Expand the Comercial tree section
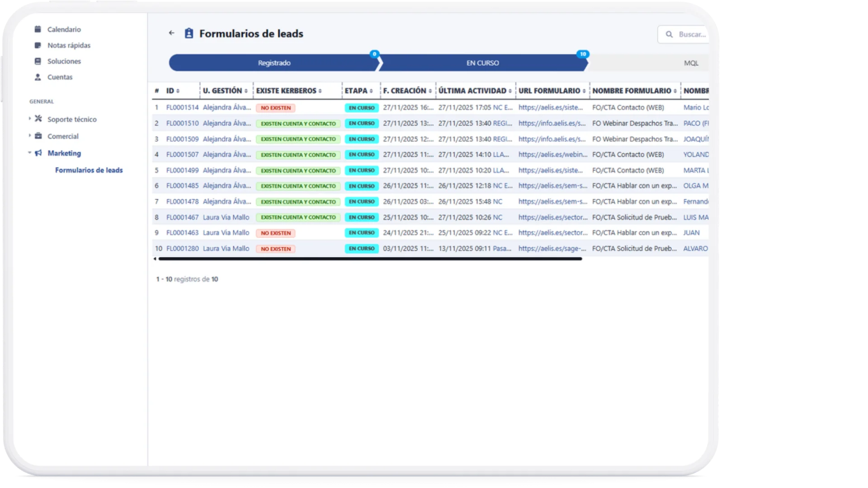The image size is (868, 488). [x=30, y=136]
